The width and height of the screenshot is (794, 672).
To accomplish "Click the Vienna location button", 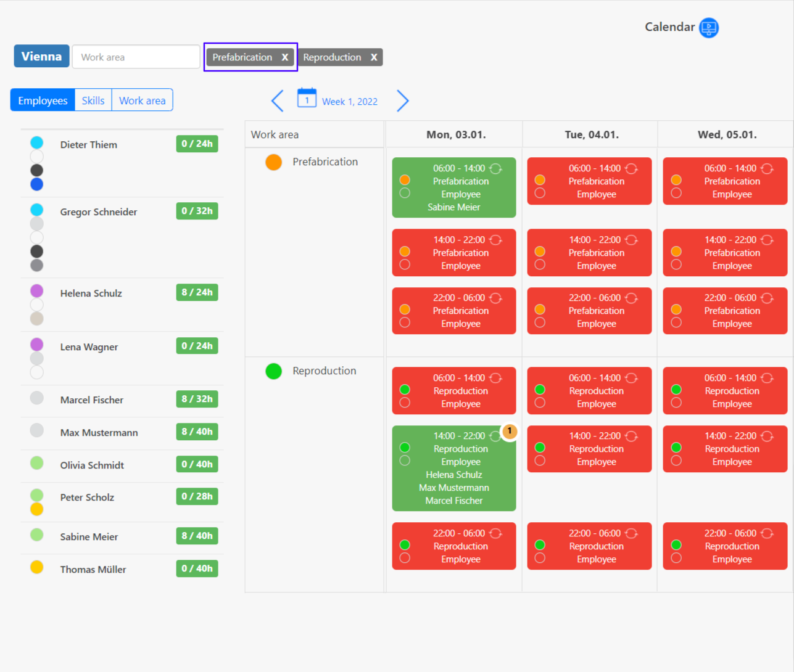I will tap(41, 55).
